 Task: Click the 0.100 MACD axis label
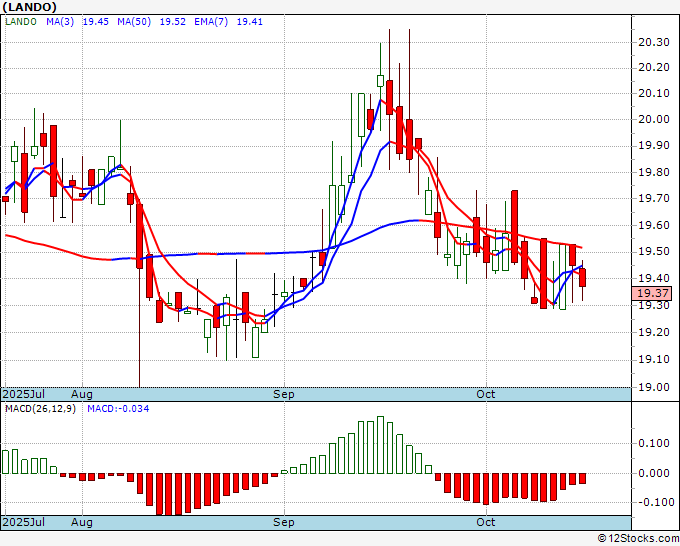point(655,443)
